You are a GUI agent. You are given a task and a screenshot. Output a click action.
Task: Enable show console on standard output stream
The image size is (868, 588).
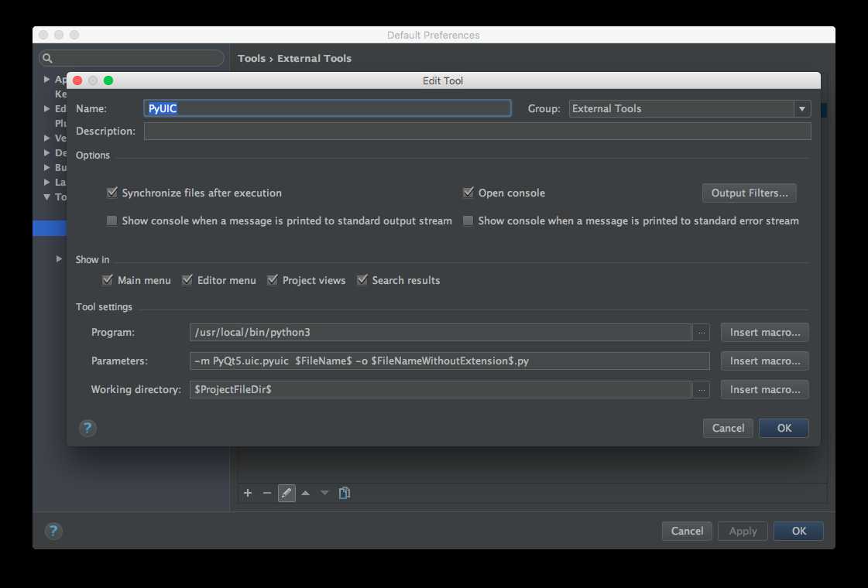(112, 220)
